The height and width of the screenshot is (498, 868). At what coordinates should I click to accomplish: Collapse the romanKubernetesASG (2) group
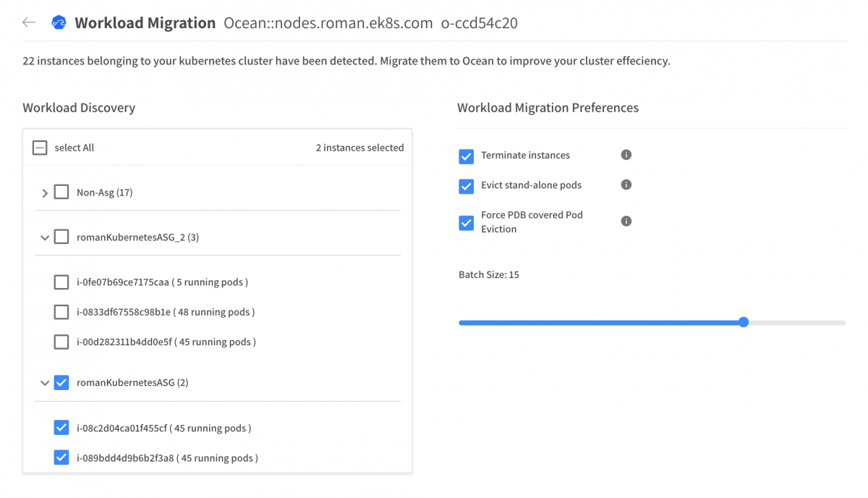coord(45,383)
